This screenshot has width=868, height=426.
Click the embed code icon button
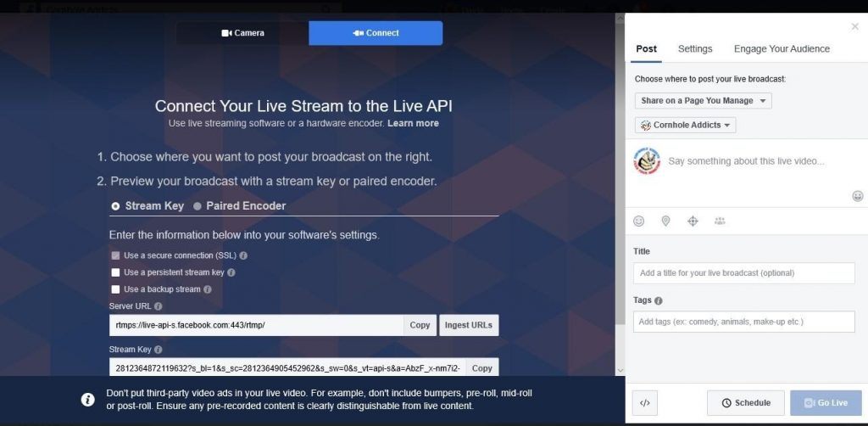[645, 403]
